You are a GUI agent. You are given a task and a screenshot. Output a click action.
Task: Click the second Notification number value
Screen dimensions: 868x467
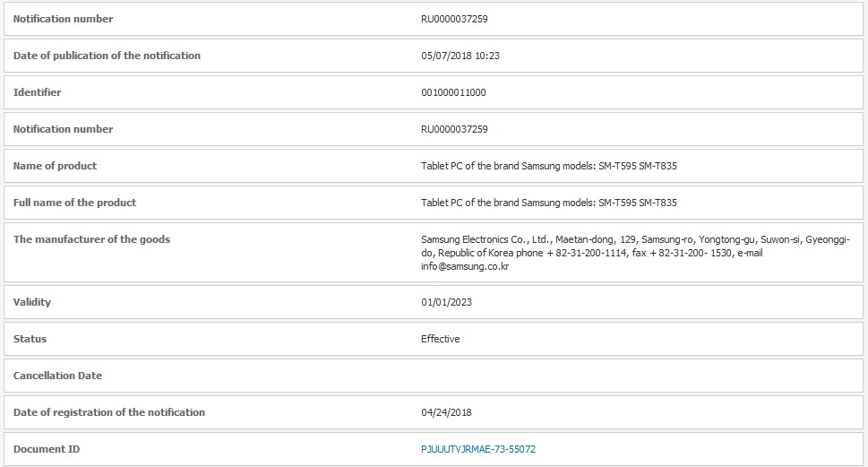pyautogui.click(x=454, y=129)
